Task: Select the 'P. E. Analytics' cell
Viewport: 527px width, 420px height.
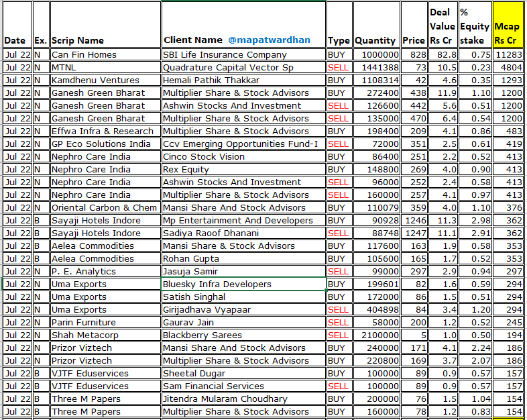Action: 105,271
